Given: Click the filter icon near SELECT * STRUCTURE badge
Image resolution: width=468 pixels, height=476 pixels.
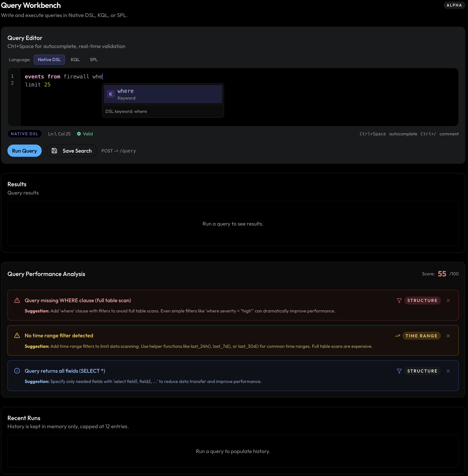Looking at the screenshot, I should click(399, 371).
